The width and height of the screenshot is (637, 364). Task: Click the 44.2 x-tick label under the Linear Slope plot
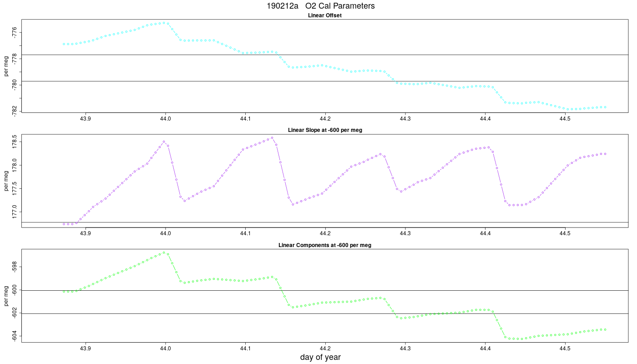(x=325, y=234)
